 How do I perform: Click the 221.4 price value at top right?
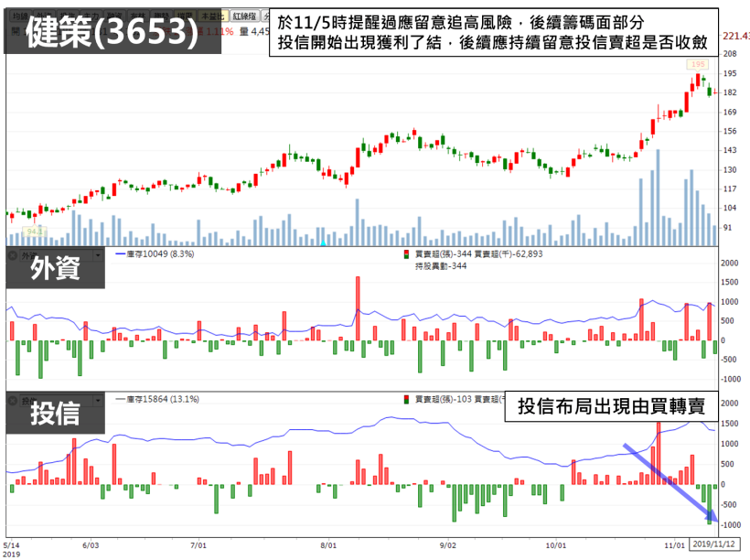tap(735, 36)
